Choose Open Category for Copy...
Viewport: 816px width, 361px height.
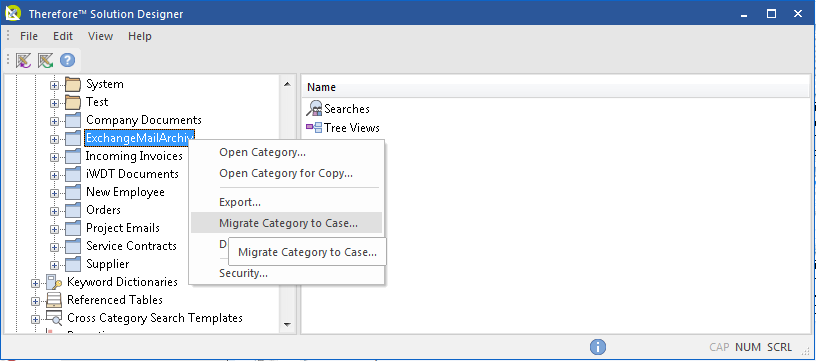(286, 173)
